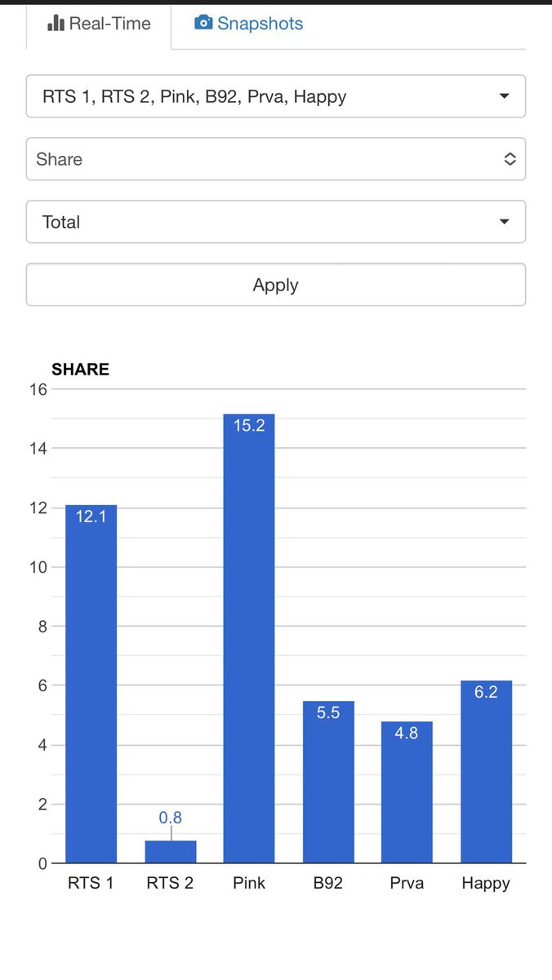This screenshot has width=552, height=980.
Task: Click the camera icon beside Snapshots
Action: (203, 23)
